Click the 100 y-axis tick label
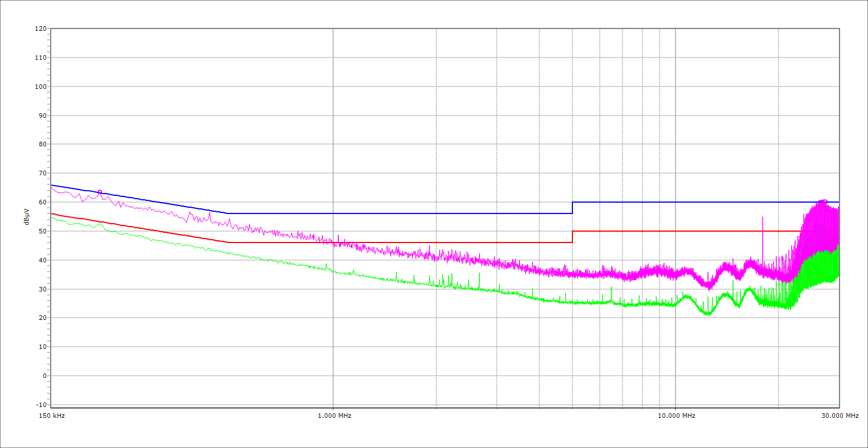 point(40,87)
